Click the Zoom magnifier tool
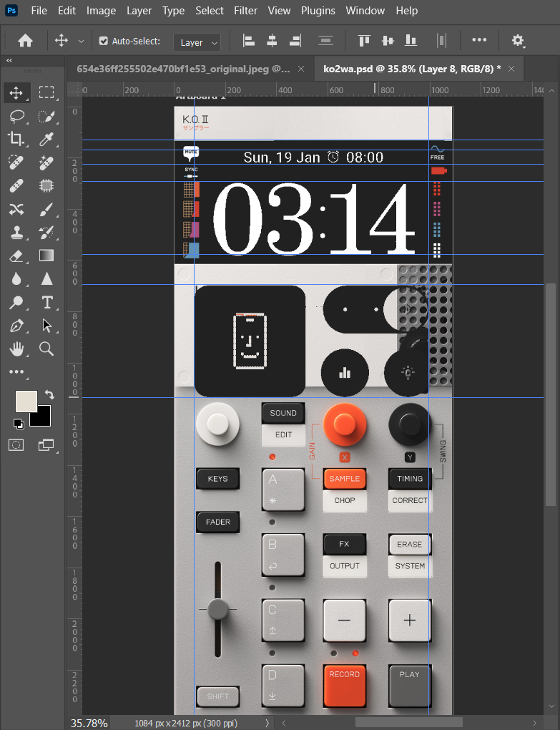Screen dimensions: 560x730 point(46,349)
